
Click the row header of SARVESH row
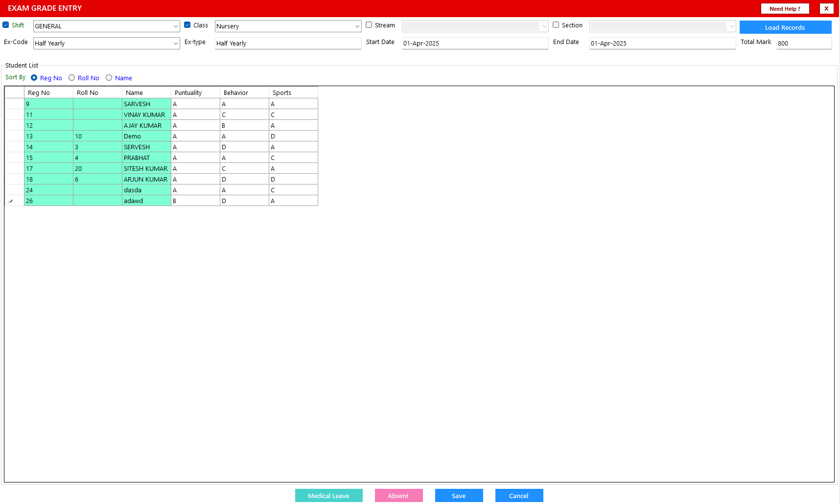[15, 104]
